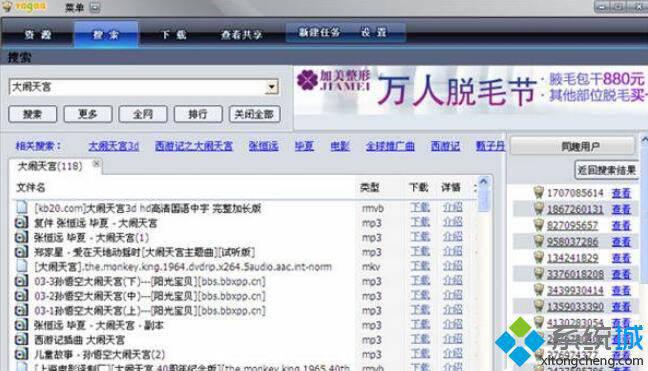Click the audio icon for 张恒远 毕夏 - 大闹天宫(1)
Viewport: 648px width, 371px height.
(21, 238)
